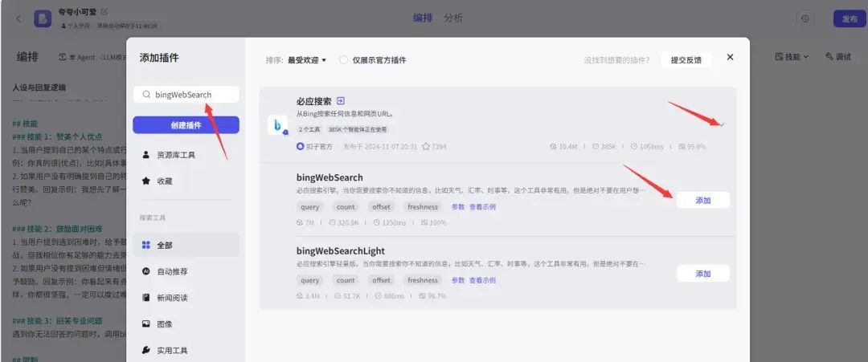The image size is (868, 362).
Task: Click the freshness tag under bingWebSearch
Action: pos(423,207)
